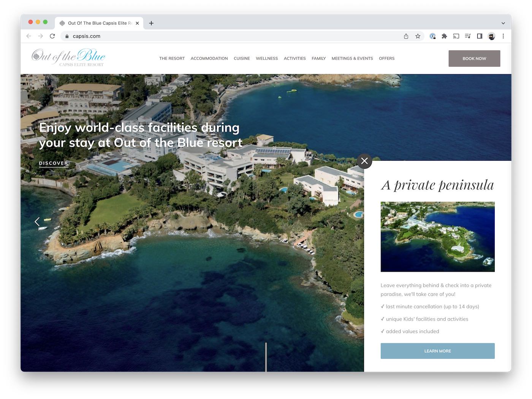Select Meetings & Events in navigation
The width and height of the screenshot is (532, 399).
352,59
